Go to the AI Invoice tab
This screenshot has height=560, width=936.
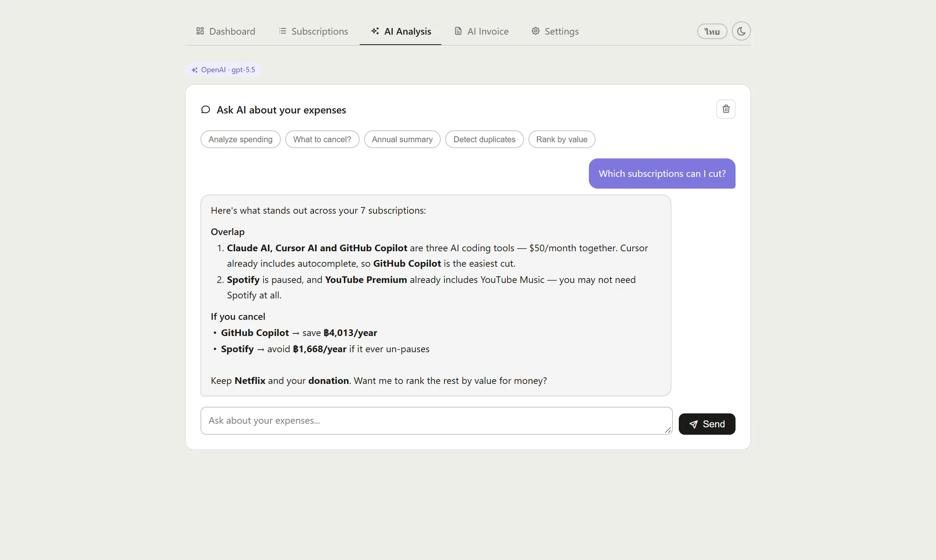pos(481,31)
